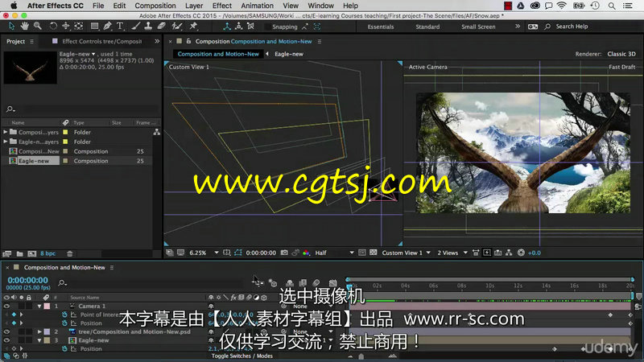Image resolution: width=644 pixels, height=362 pixels.
Task: Click 8 bpc color depth button
Action: pos(47,253)
